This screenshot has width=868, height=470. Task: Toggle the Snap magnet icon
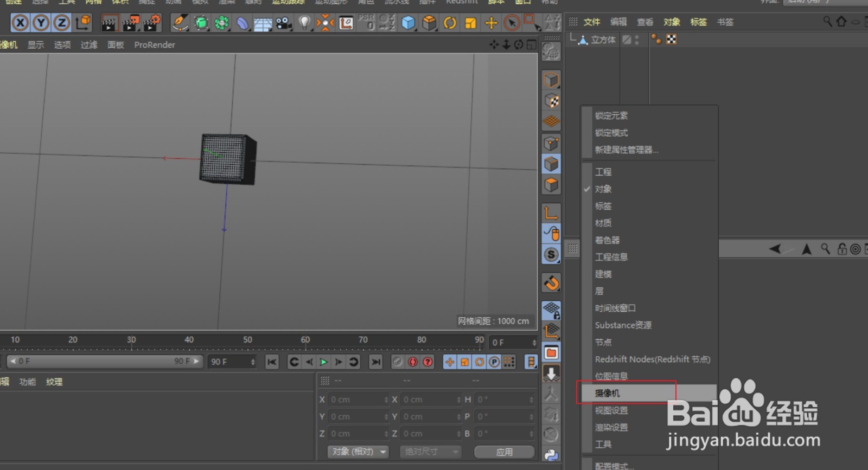[551, 282]
